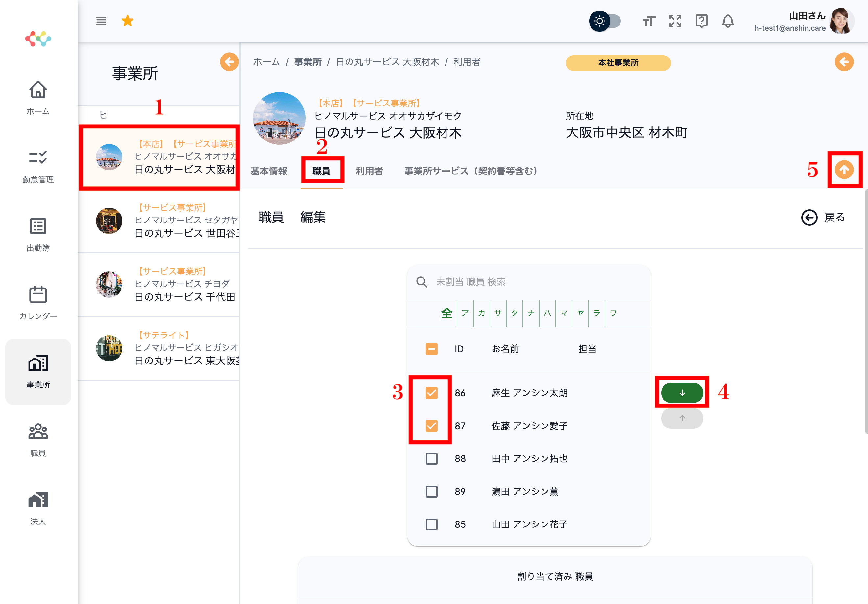Toggle the light/dark mode switch

[605, 21]
